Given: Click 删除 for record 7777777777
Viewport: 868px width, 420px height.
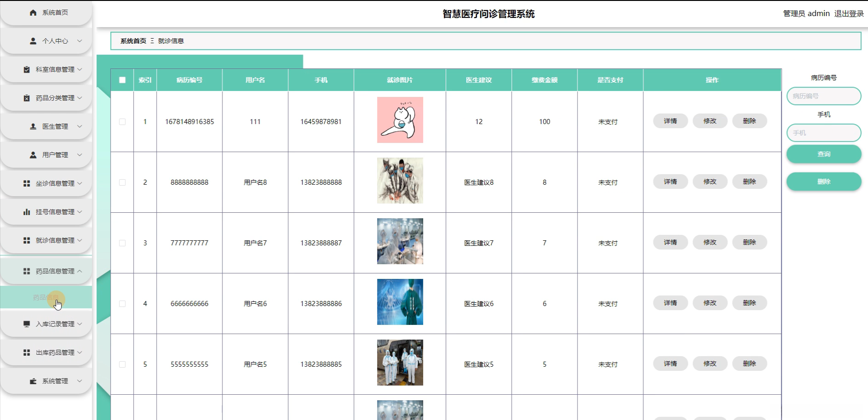Looking at the screenshot, I should 749,242.
